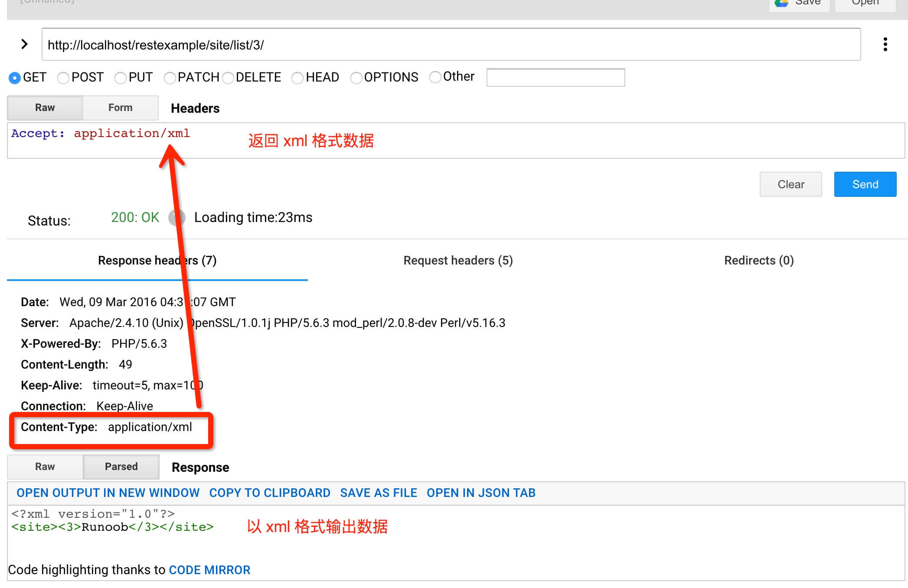Viewport: 908px width, 588px height.
Task: Select the PATCH request method
Action: click(170, 78)
